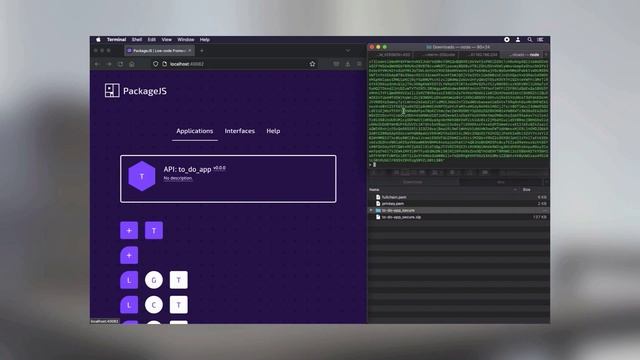Screen dimensions: 640x360
Task: Switch to the Interfaces tab
Action: [x=240, y=131]
